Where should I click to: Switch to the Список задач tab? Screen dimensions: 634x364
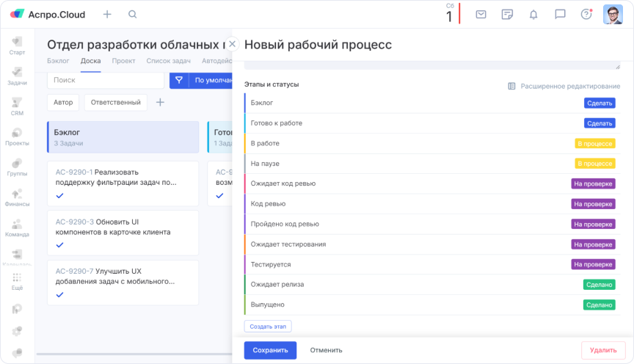click(170, 61)
